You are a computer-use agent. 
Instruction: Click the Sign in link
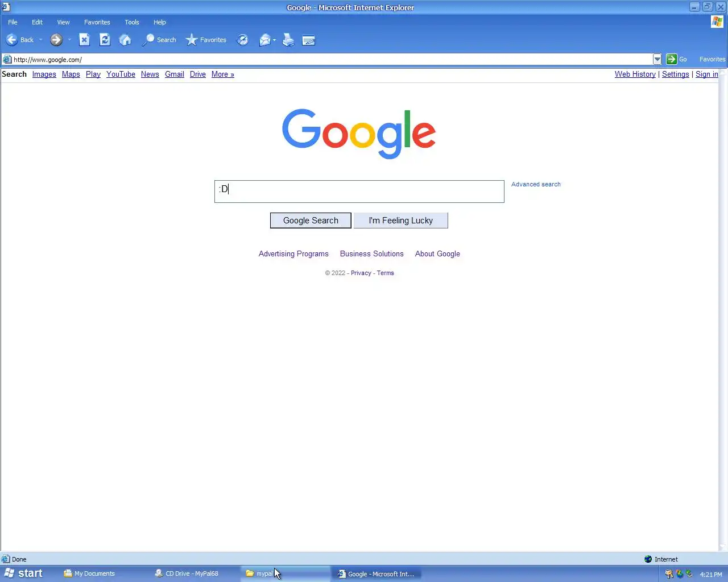pyautogui.click(x=707, y=74)
